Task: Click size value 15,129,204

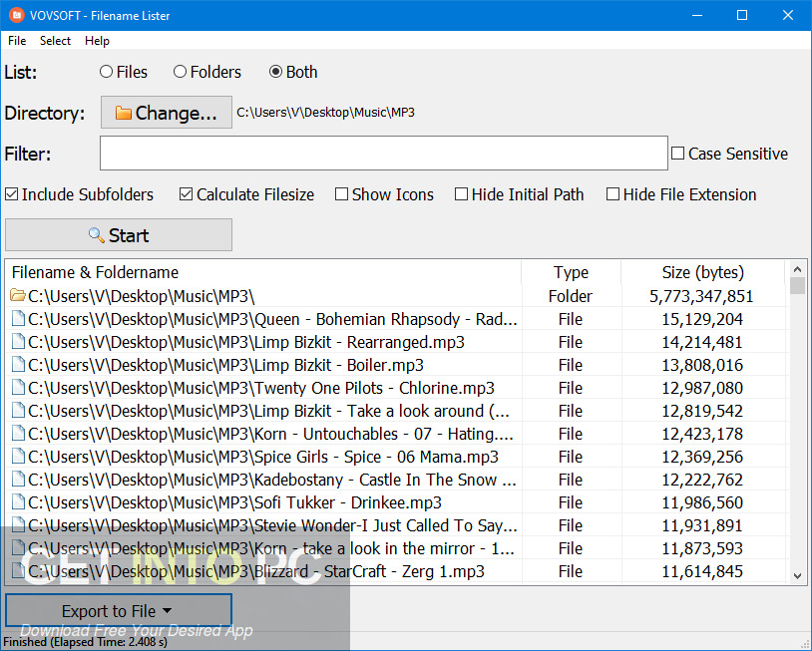Action: pyautogui.click(x=702, y=319)
